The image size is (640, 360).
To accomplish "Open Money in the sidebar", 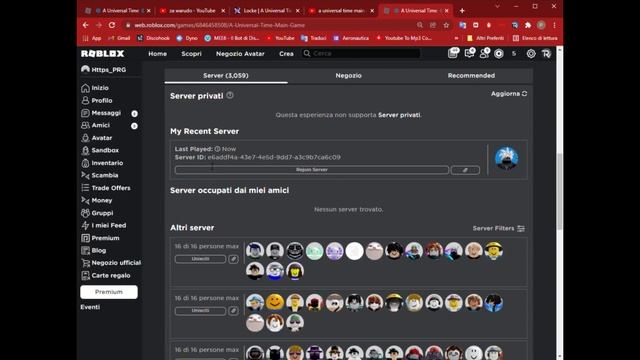I will pos(97,200).
